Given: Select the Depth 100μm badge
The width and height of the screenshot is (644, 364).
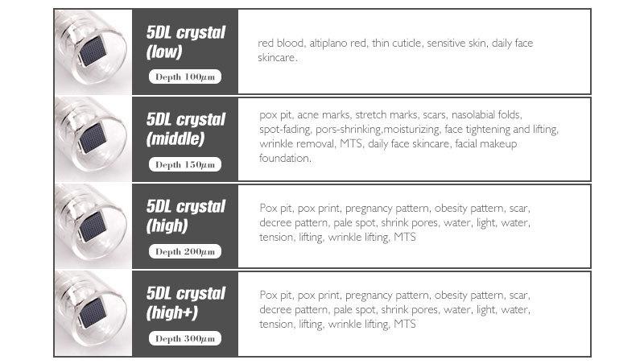Looking at the screenshot, I should [x=185, y=77].
